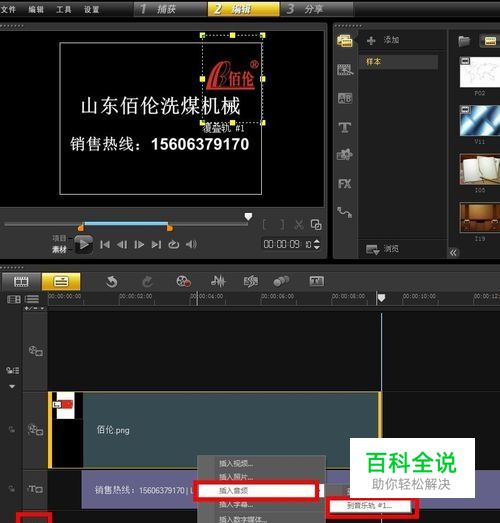The width and height of the screenshot is (500, 523).
Task: Step to next frame
Action: tap(139, 245)
